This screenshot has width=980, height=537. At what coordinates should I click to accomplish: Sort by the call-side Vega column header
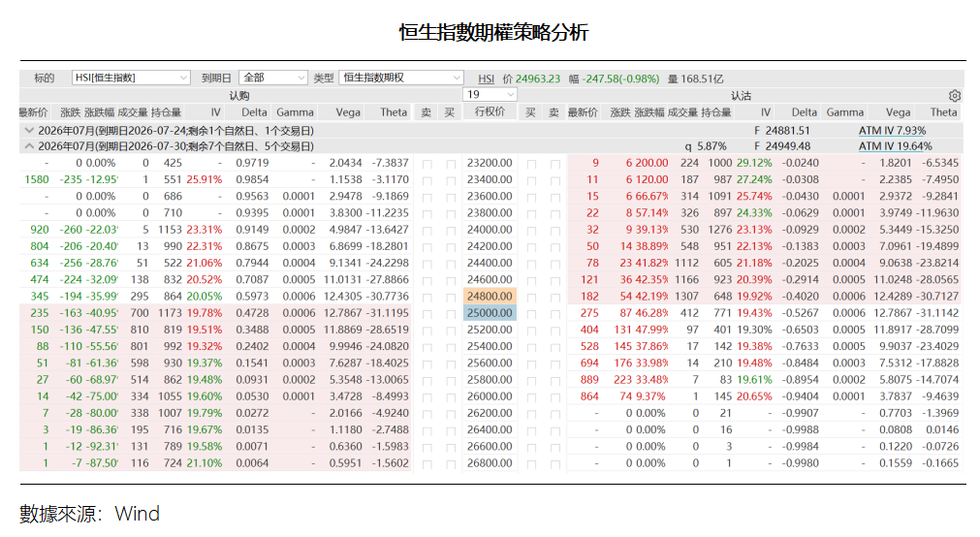(x=347, y=112)
